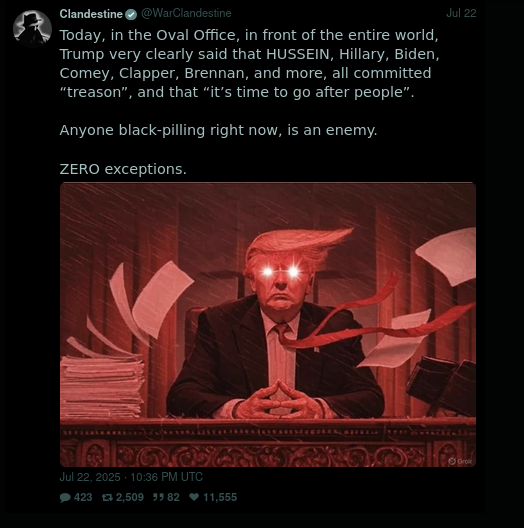This screenshot has width=524, height=528.
Task: Click the heart like icon
Action: 194,497
